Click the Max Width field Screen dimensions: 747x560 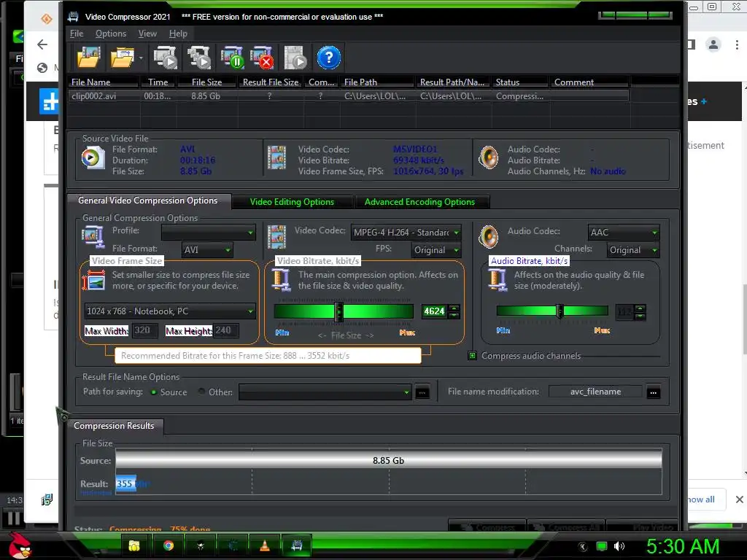145,330
